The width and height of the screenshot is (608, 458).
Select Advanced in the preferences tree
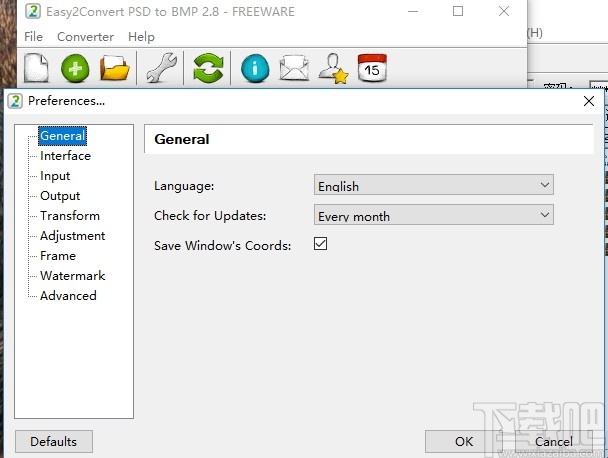68,296
